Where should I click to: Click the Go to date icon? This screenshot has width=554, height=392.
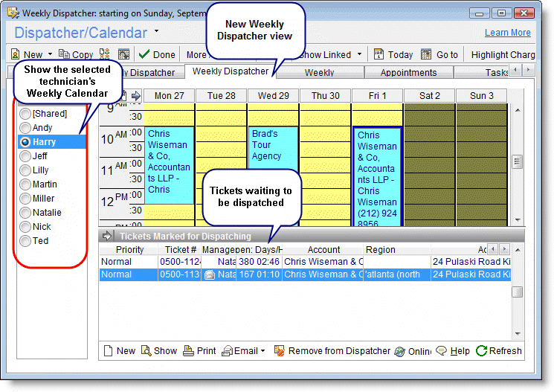click(426, 54)
